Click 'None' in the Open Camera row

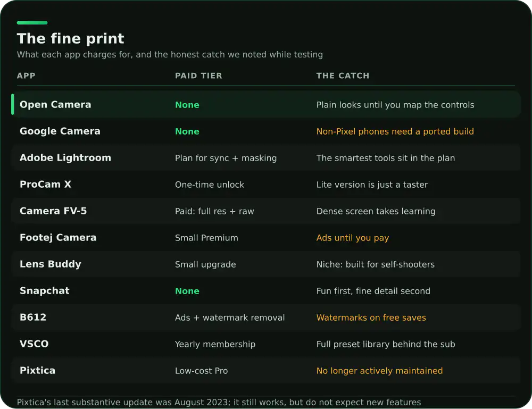coord(187,105)
